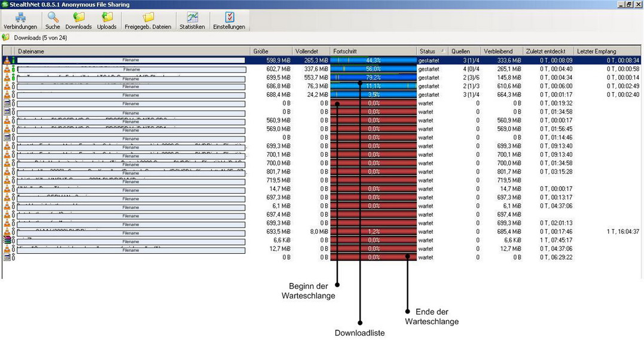The image size is (644, 359).
Task: Sort by Vollendet column header
Action: [x=311, y=51]
